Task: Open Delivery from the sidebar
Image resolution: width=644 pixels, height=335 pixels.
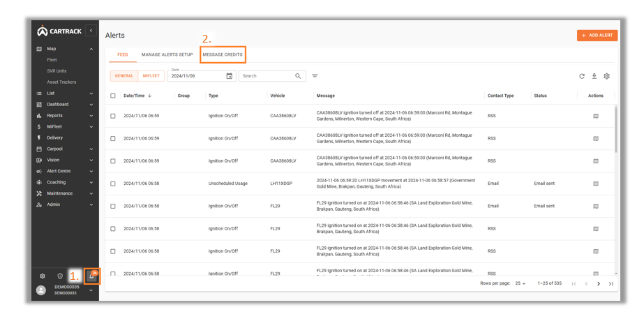Action: [54, 137]
